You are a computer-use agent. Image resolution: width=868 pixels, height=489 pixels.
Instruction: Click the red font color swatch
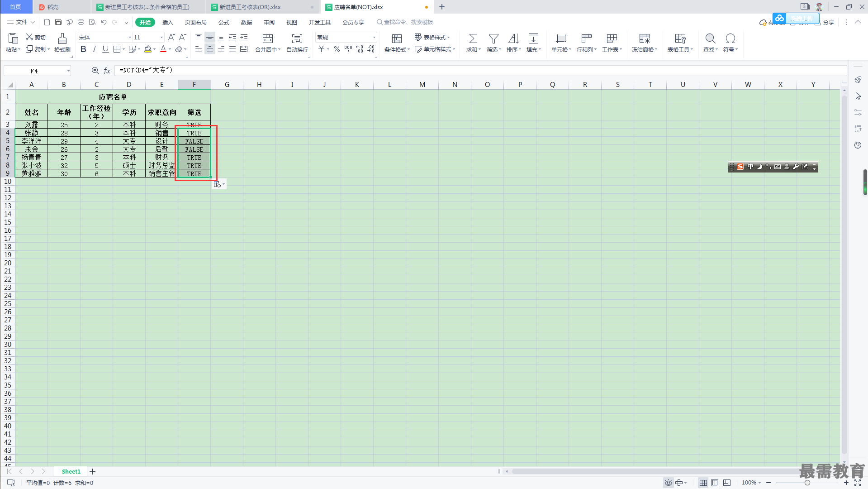163,49
